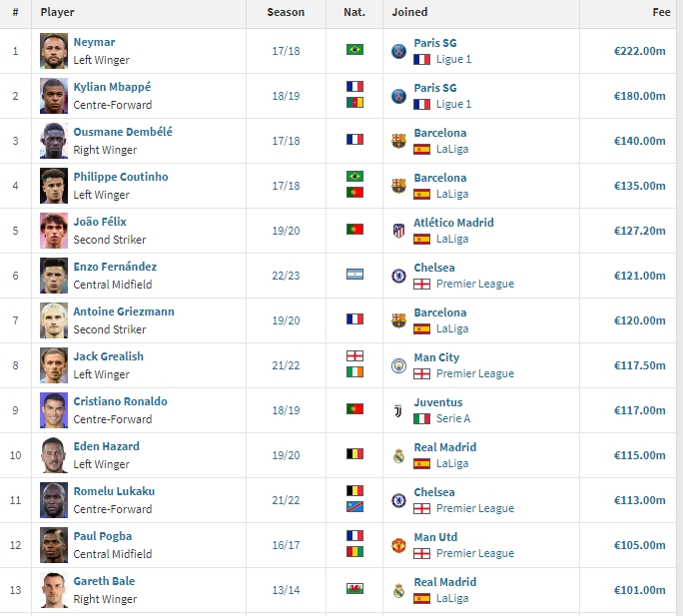The height and width of the screenshot is (616, 683).
Task: Sort table by Season column header
Action: coord(286,12)
